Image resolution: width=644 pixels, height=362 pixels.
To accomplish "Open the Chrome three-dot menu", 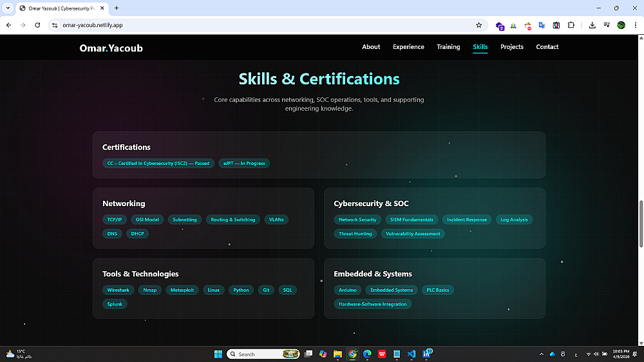I will (x=635, y=25).
